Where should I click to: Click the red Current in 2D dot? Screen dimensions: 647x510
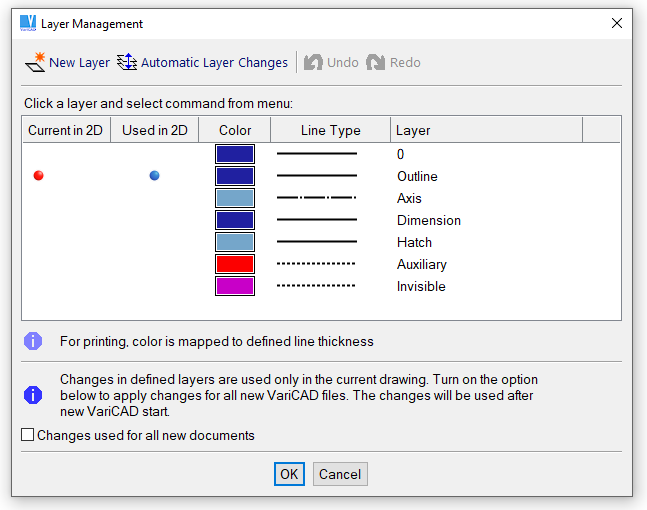(39, 176)
